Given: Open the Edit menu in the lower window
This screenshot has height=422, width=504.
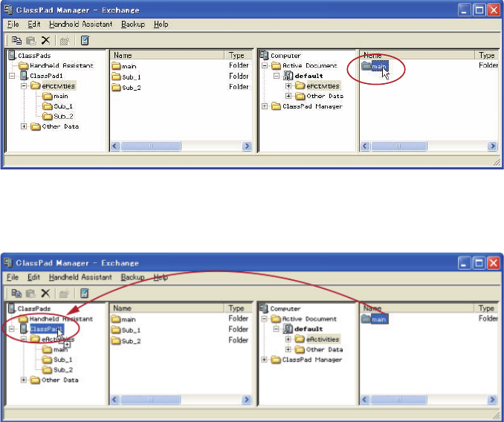Looking at the screenshot, I should click(33, 277).
